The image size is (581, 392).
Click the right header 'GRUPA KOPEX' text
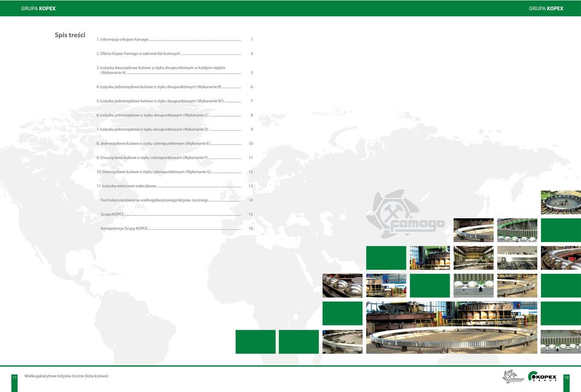546,8
